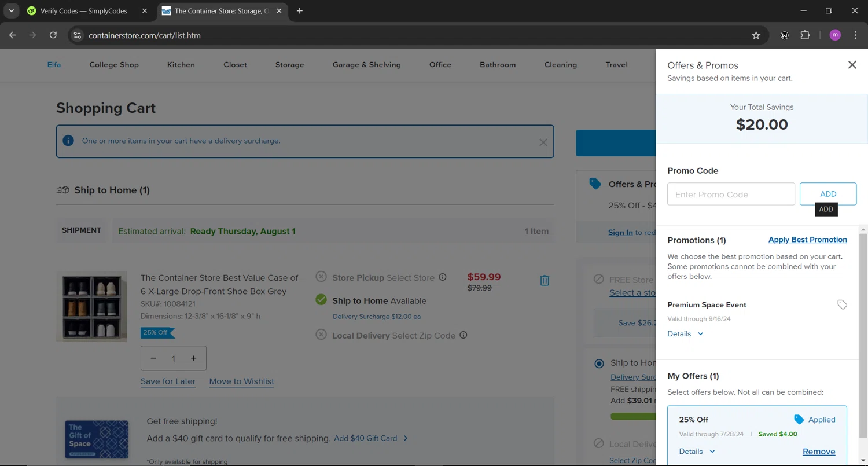The width and height of the screenshot is (868, 466).
Task: Click the green free shipping progress bar
Action: (633, 416)
